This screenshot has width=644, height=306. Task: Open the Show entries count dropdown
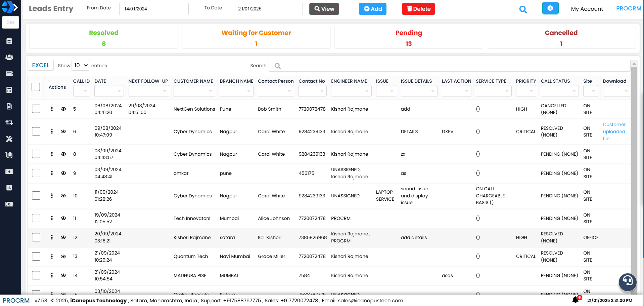click(x=81, y=66)
